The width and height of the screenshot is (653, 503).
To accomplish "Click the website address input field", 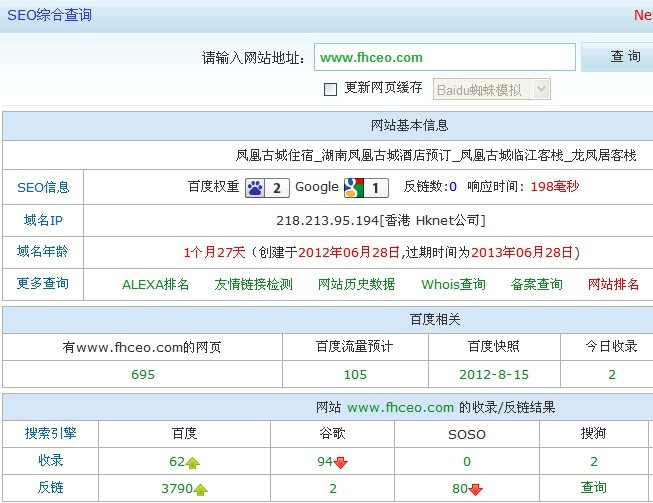I will 444,57.
